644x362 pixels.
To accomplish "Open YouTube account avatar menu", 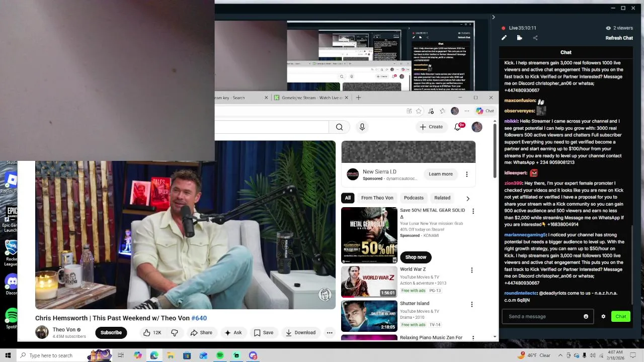I will click(x=477, y=127).
